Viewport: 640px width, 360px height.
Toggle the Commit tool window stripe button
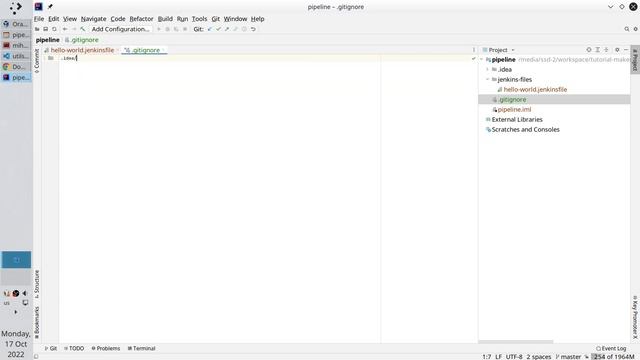click(37, 61)
